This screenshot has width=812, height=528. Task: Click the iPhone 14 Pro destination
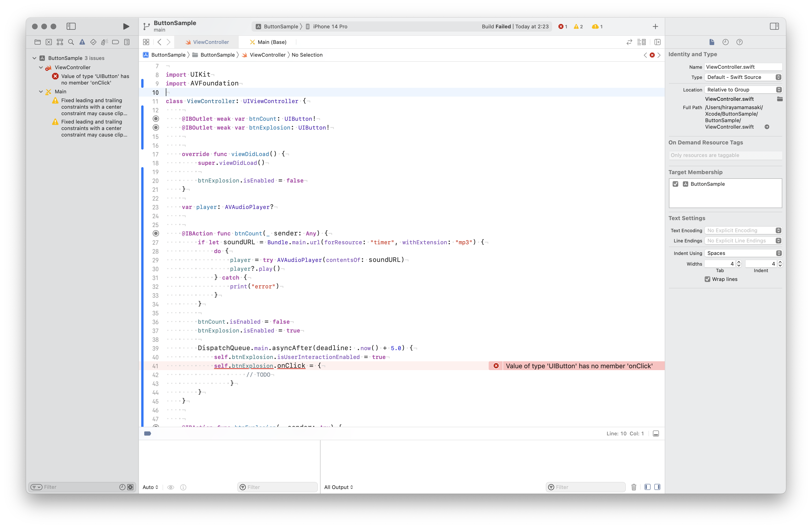pyautogui.click(x=330, y=27)
